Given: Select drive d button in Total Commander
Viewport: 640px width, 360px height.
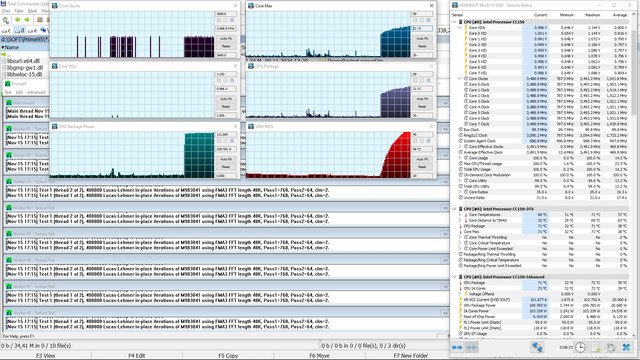Looking at the screenshot, I should tap(20, 31).
